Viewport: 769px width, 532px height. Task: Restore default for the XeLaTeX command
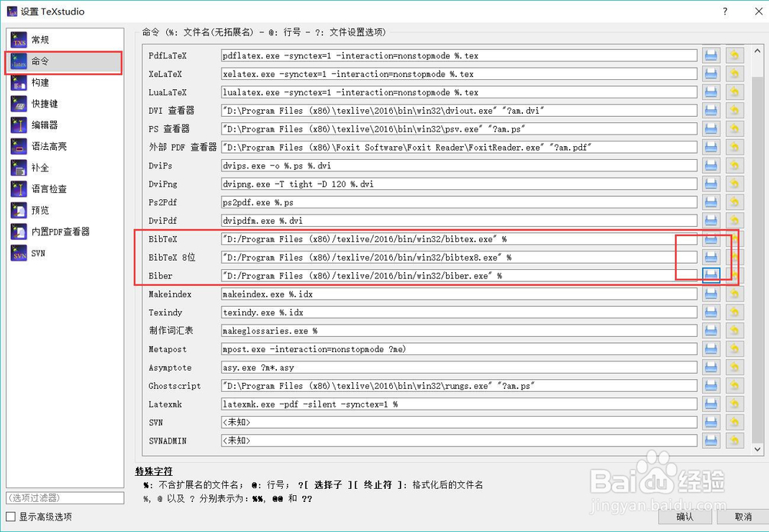pos(734,73)
